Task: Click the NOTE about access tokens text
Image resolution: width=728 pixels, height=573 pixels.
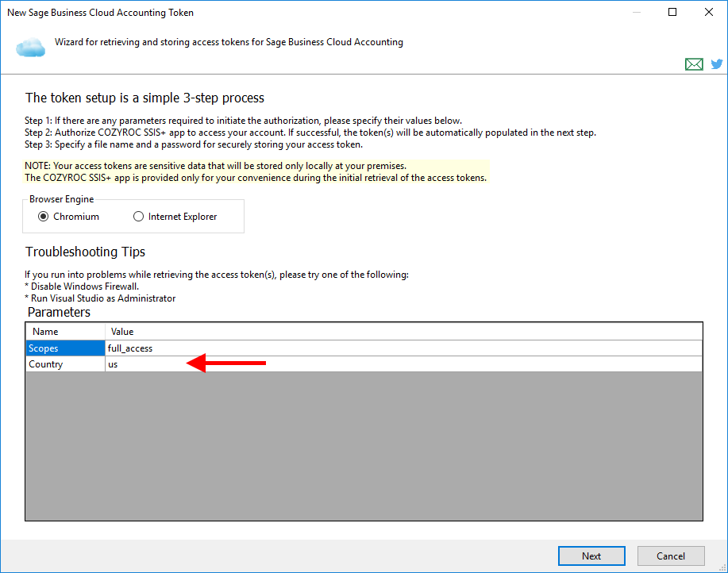Action: pos(256,171)
